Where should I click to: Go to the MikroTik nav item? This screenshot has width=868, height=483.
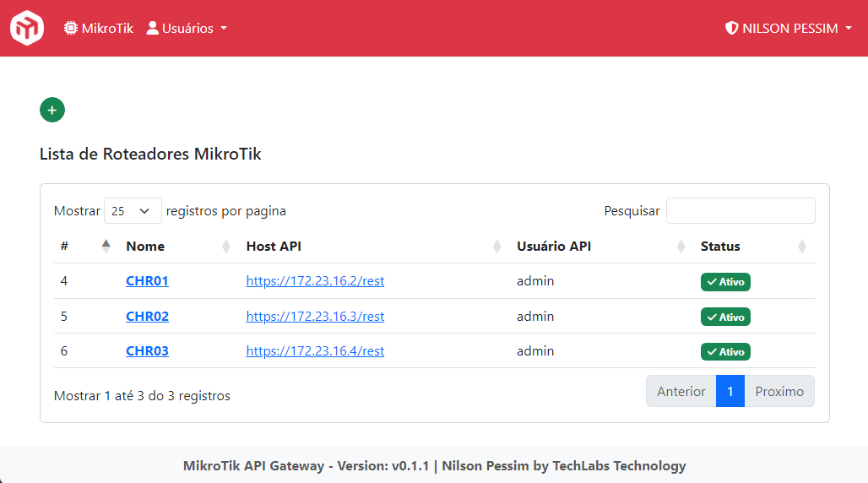pos(99,28)
